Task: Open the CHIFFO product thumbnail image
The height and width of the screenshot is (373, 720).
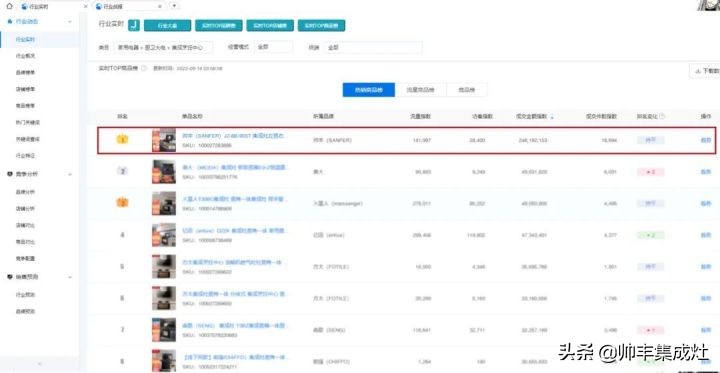Action: click(164, 361)
